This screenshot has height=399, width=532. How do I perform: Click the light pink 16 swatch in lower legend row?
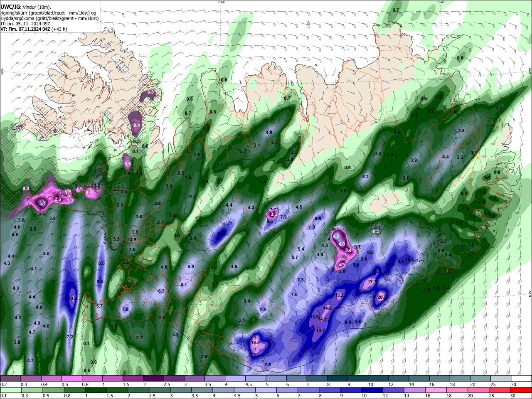tap(435, 390)
